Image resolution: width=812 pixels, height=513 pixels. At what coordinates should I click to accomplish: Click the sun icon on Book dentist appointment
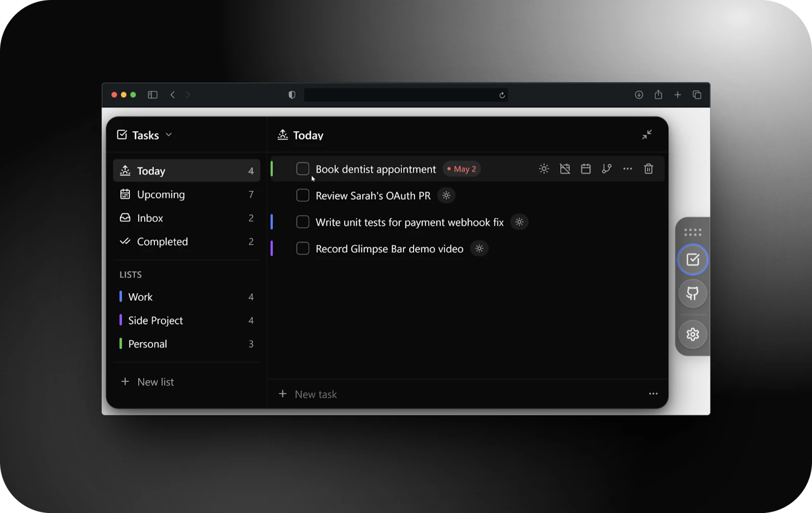pyautogui.click(x=544, y=169)
